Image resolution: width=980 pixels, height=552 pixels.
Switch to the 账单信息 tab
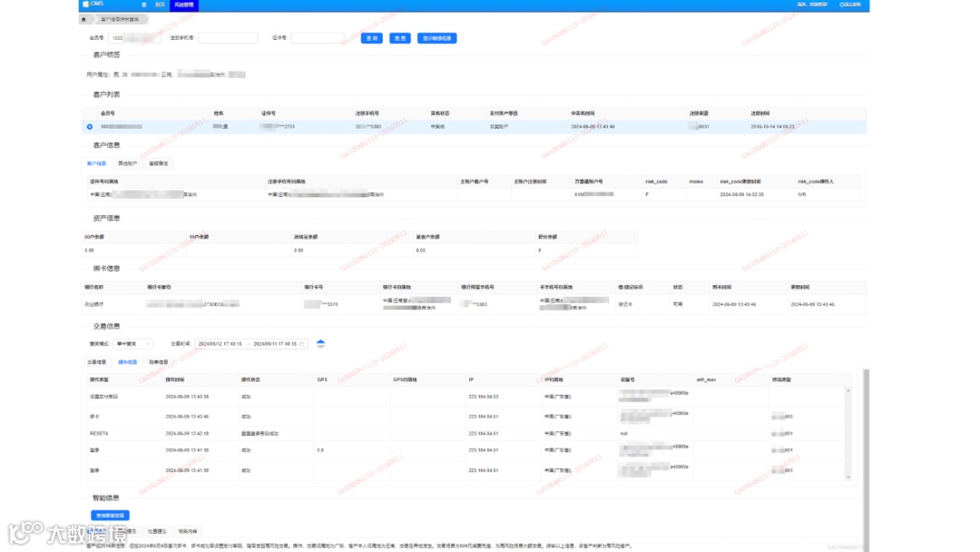(159, 362)
